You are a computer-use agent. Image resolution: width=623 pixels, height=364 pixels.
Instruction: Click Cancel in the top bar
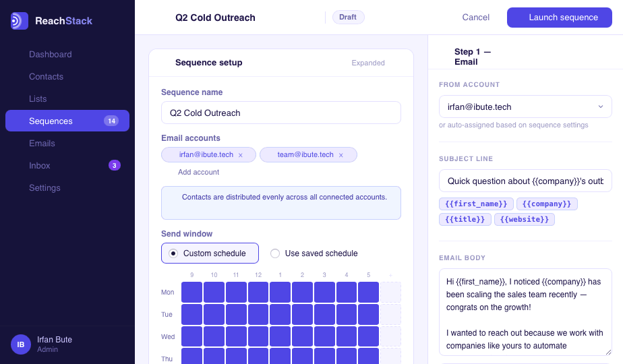475,18
